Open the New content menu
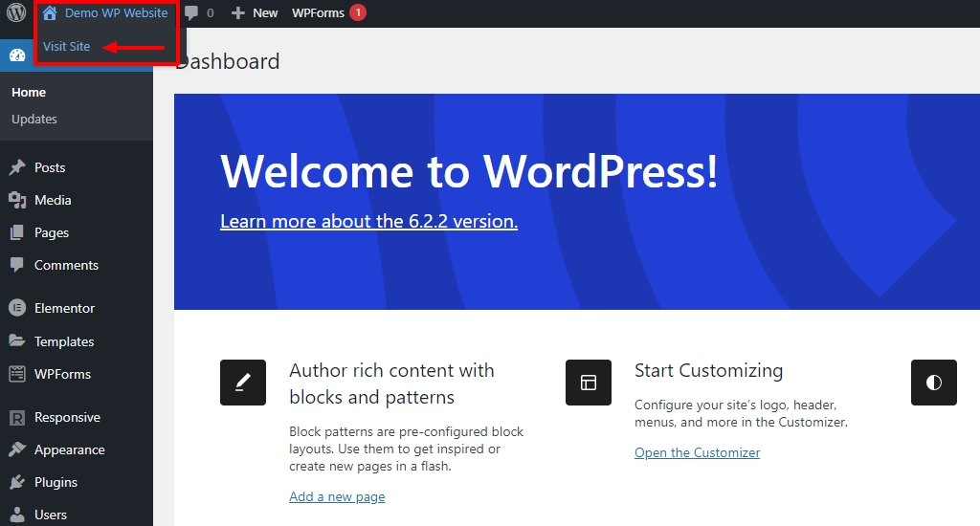The image size is (980, 526). tap(265, 12)
